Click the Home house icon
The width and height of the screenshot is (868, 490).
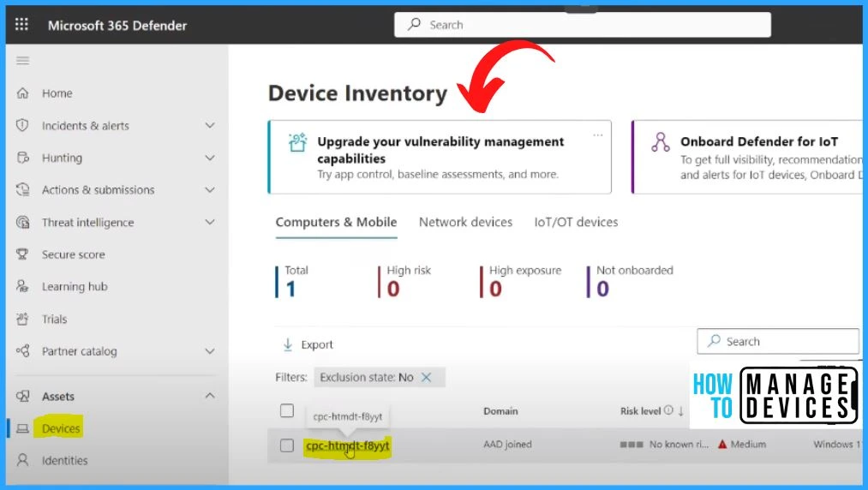[x=22, y=93]
